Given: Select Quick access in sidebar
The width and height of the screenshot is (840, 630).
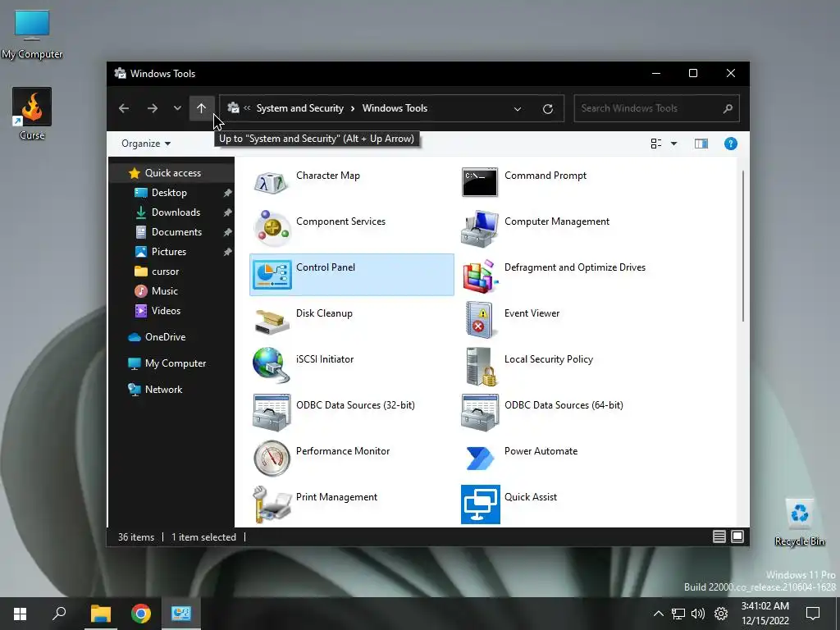Looking at the screenshot, I should click(171, 173).
